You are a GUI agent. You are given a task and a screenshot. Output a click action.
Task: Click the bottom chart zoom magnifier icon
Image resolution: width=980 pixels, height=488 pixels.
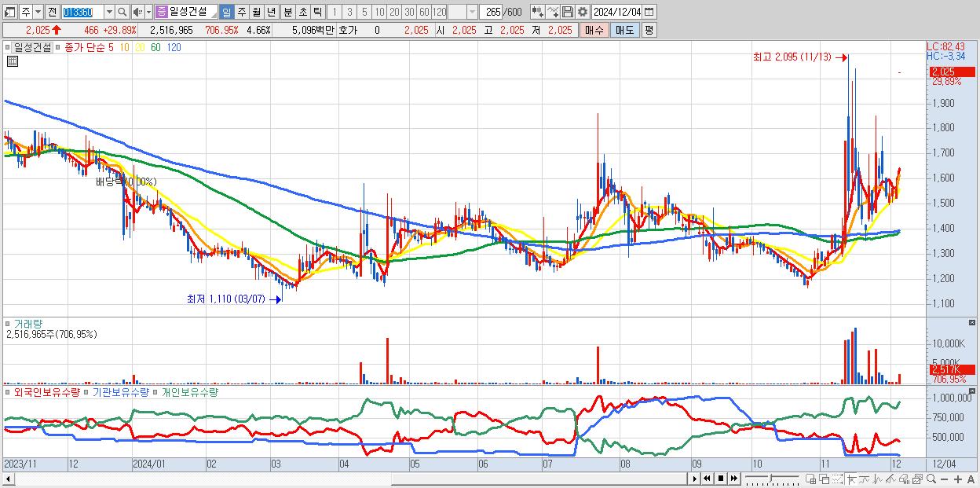tap(931, 479)
